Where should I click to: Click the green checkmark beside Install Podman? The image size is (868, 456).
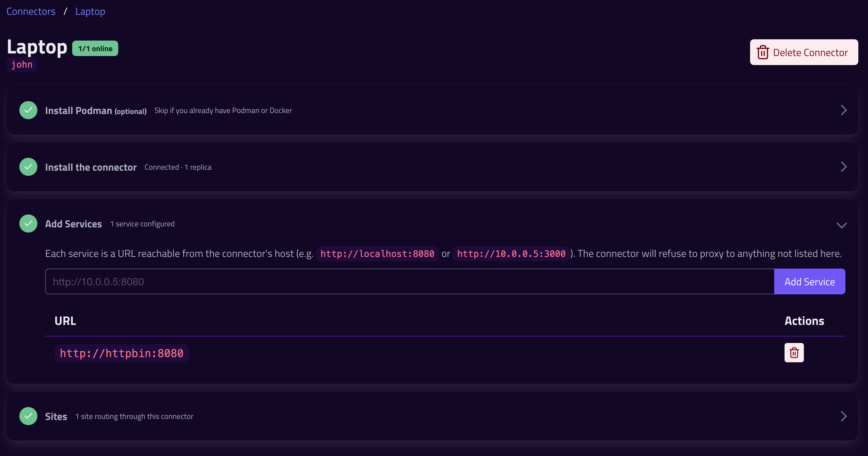(28, 110)
